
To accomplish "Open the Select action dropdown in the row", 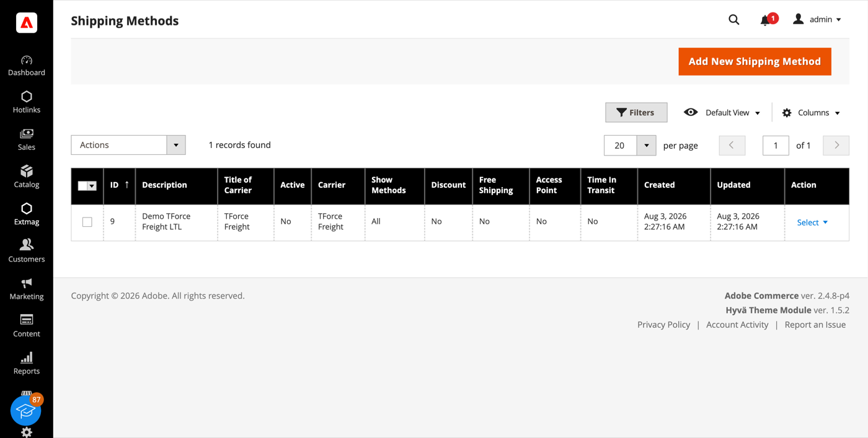I will [x=812, y=222].
